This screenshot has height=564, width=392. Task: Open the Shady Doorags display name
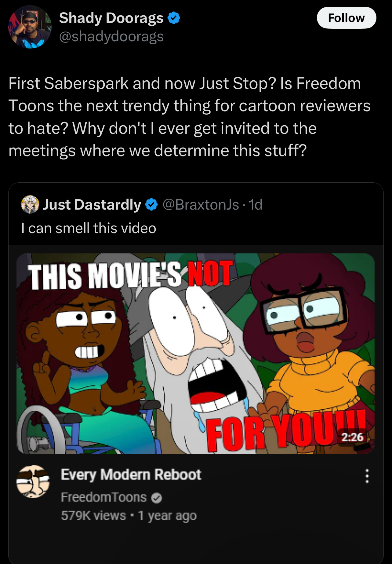click(x=111, y=18)
